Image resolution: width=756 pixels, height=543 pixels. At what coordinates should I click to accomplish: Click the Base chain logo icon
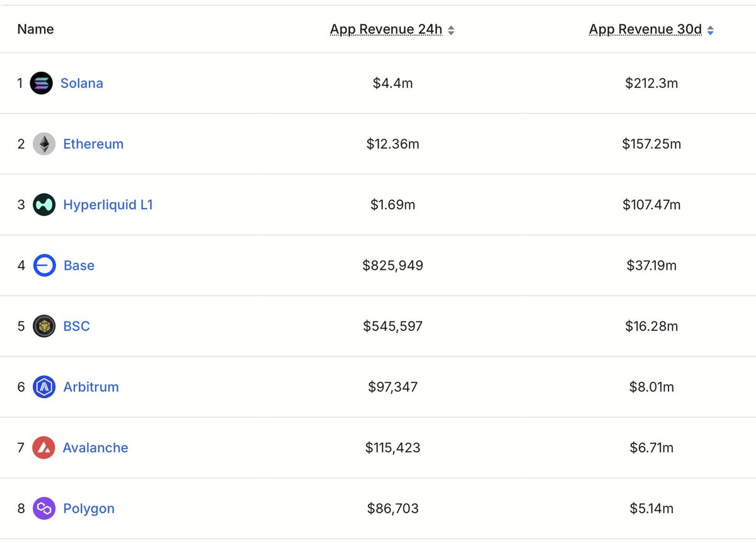click(44, 266)
